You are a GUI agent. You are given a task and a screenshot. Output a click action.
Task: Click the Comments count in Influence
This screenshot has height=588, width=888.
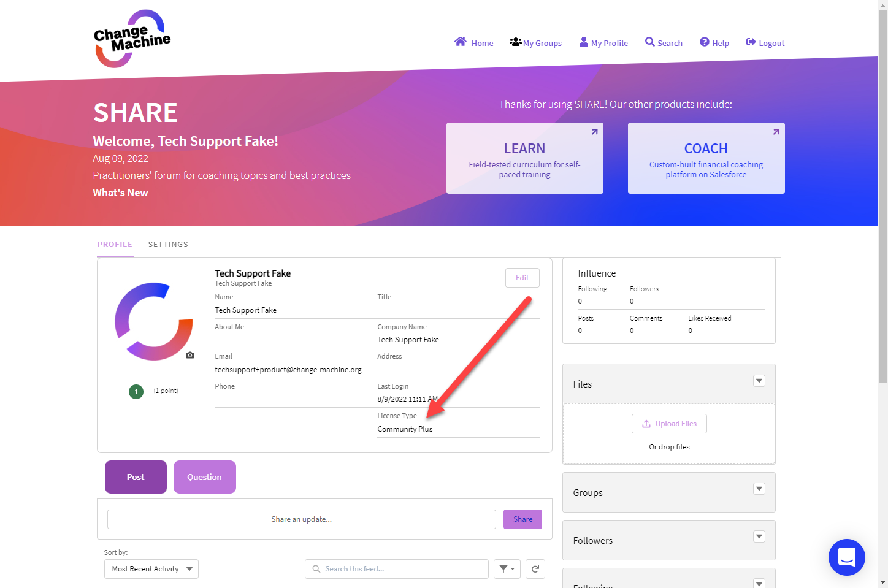(632, 330)
